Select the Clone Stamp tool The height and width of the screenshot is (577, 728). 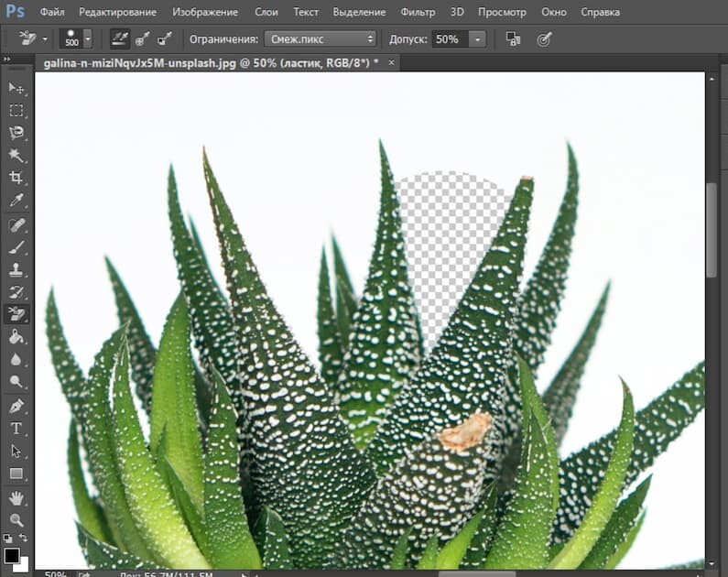[x=16, y=269]
